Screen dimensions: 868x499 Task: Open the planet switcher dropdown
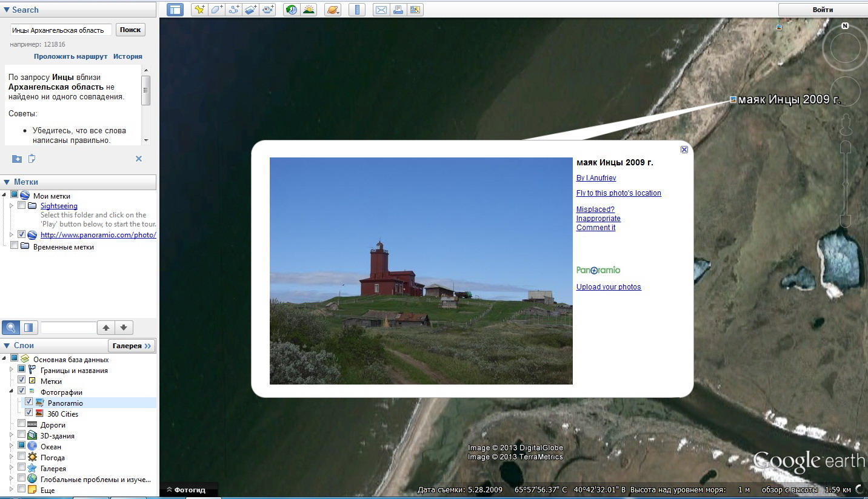coord(333,10)
